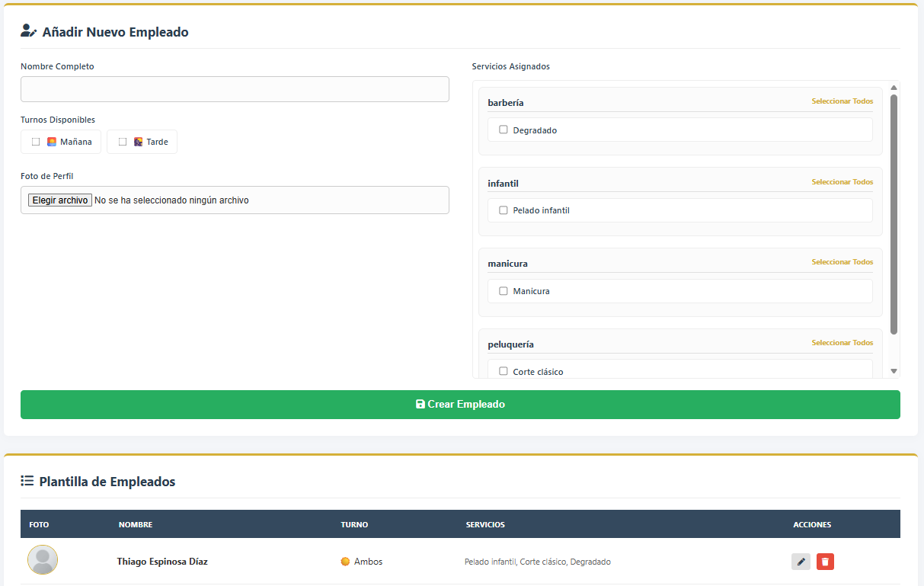The width and height of the screenshot is (924, 586).
Task: Select the Pelado infantil checkbox
Action: pos(503,210)
